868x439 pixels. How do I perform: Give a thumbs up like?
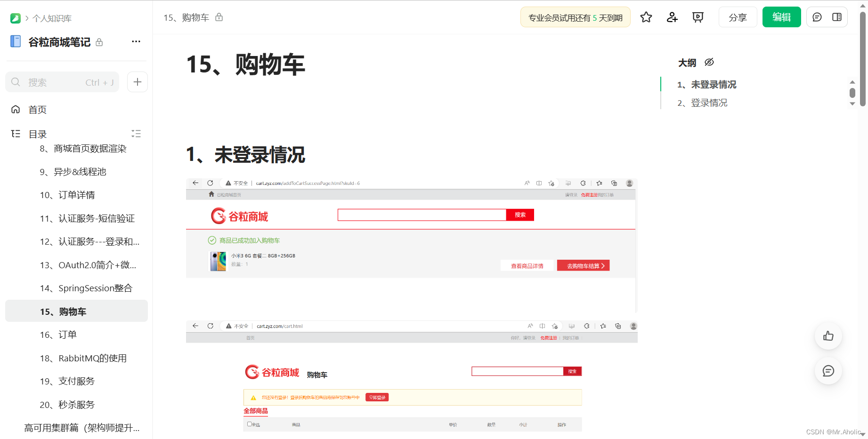pos(828,336)
